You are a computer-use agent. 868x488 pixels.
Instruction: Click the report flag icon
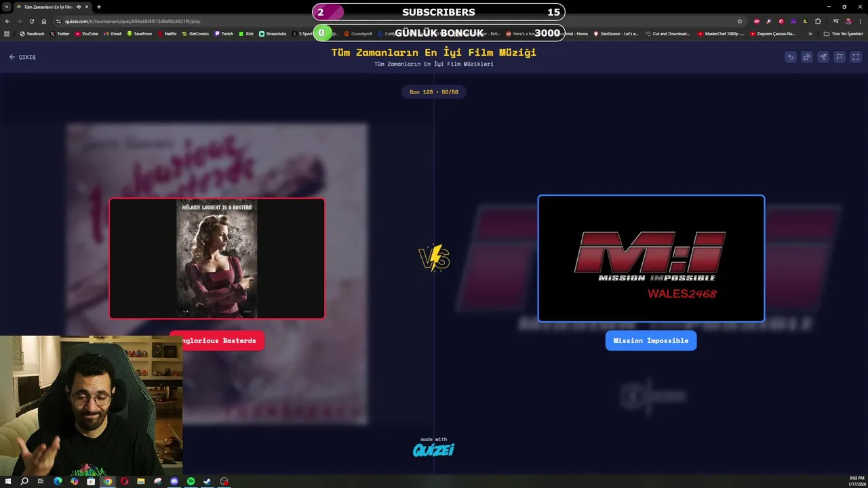(x=840, y=57)
